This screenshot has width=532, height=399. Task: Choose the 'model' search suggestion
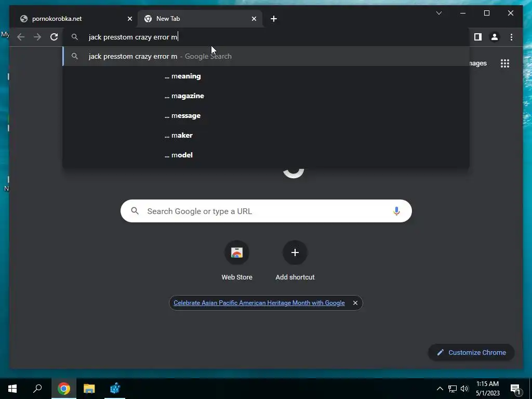pyautogui.click(x=266, y=155)
